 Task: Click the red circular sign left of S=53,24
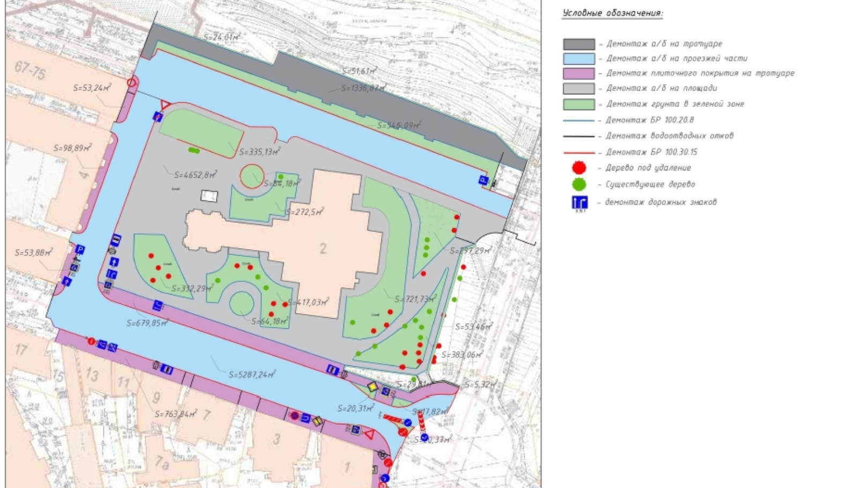(131, 82)
